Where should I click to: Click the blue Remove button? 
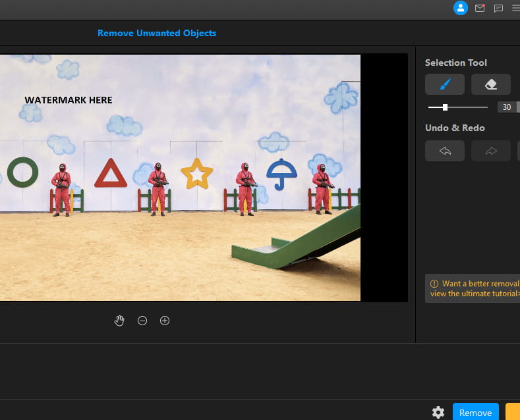click(476, 411)
